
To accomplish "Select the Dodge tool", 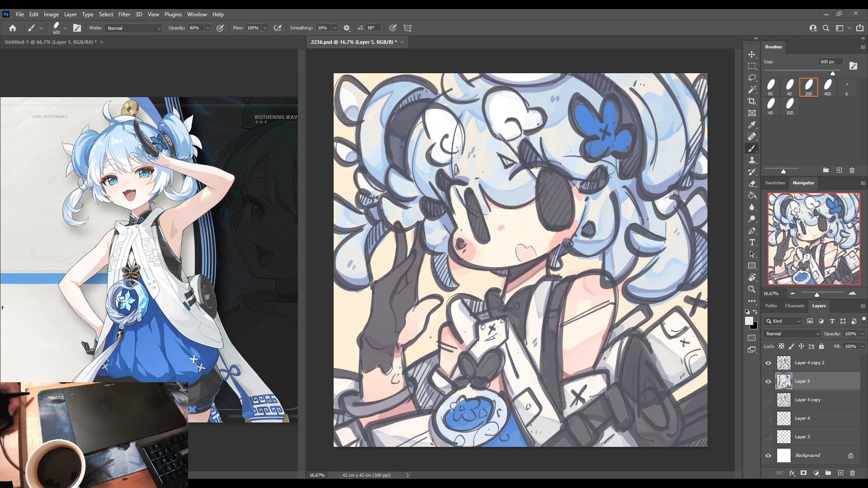I will click(752, 219).
